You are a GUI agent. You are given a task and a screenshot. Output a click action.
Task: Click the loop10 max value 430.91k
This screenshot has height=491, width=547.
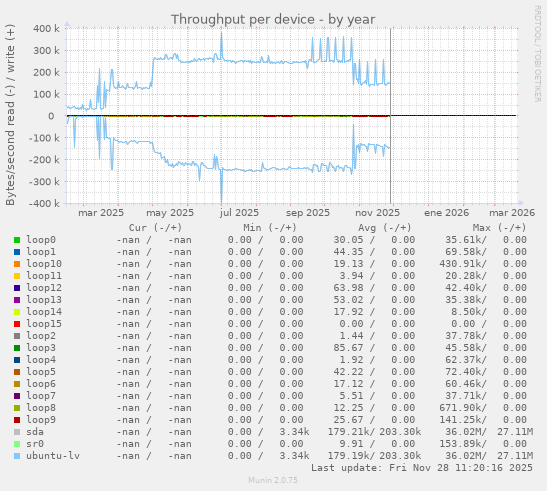pos(463,263)
